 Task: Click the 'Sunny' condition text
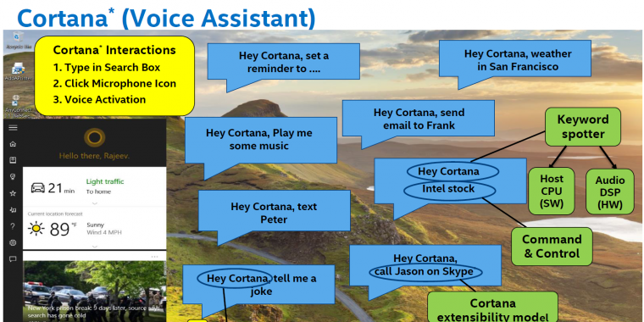95,225
